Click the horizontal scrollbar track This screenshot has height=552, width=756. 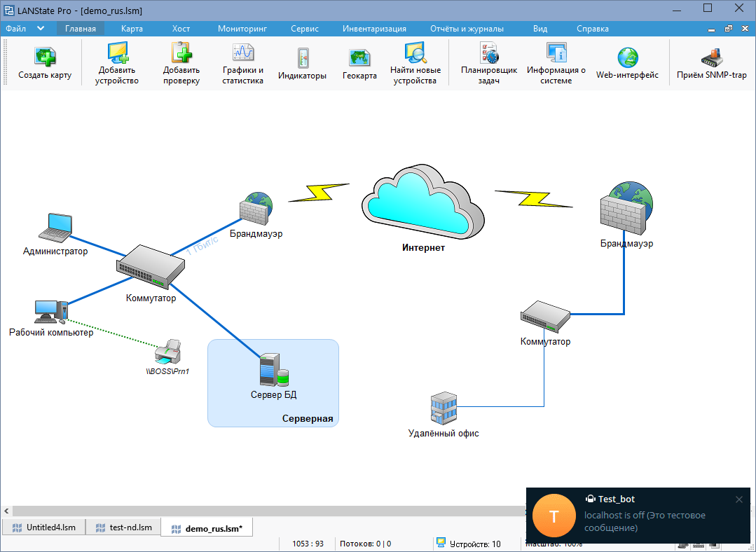tap(268, 511)
